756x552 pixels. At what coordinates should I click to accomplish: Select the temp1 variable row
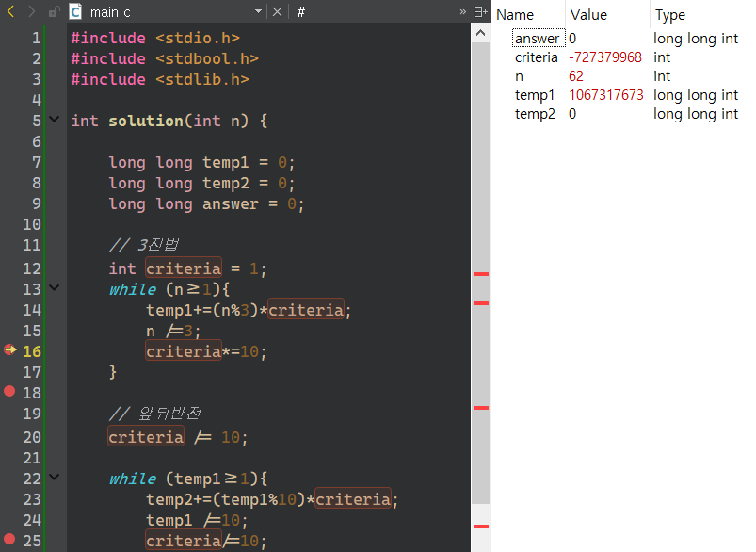pyautogui.click(x=534, y=95)
